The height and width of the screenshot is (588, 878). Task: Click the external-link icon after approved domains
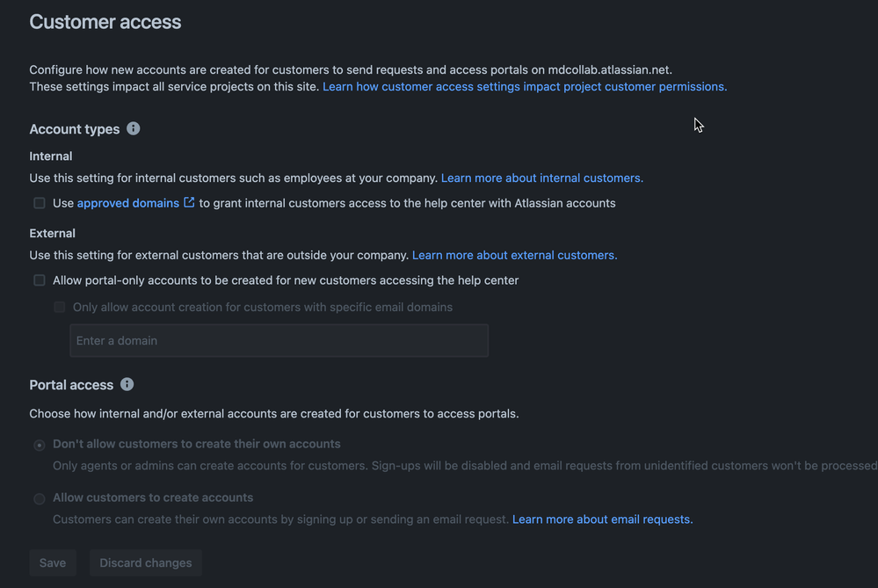coord(189,202)
